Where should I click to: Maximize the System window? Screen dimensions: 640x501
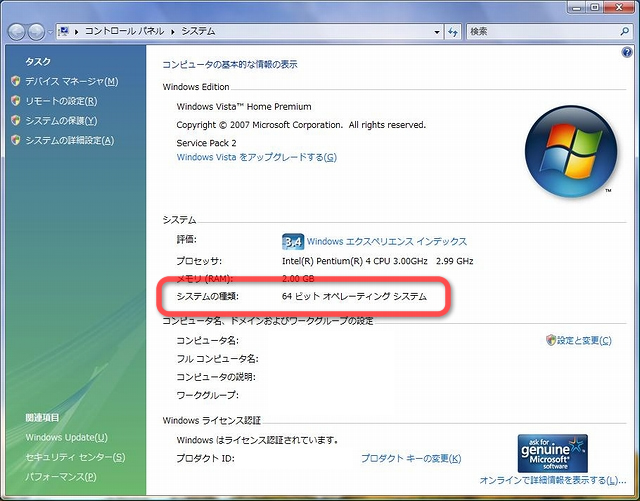point(595,7)
